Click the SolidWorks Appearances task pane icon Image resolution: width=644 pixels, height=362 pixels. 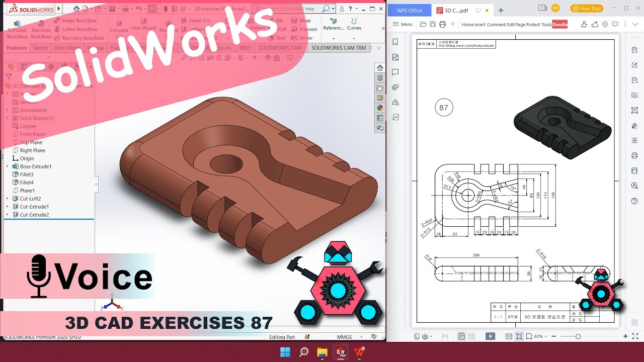(x=380, y=108)
